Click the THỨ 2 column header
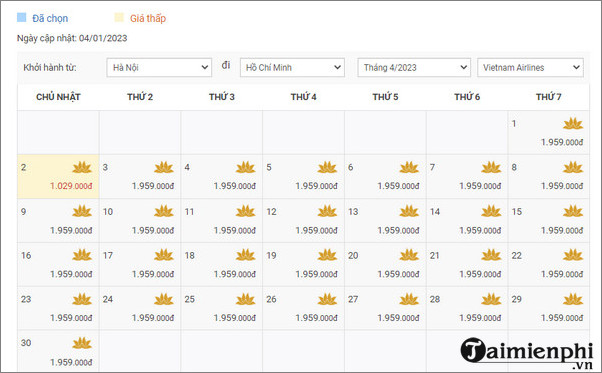 140,97
